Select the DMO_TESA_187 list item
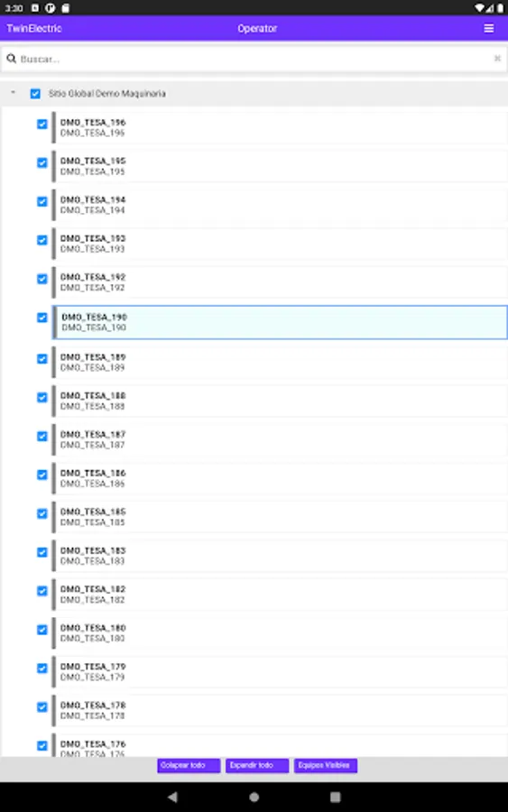 (280, 439)
